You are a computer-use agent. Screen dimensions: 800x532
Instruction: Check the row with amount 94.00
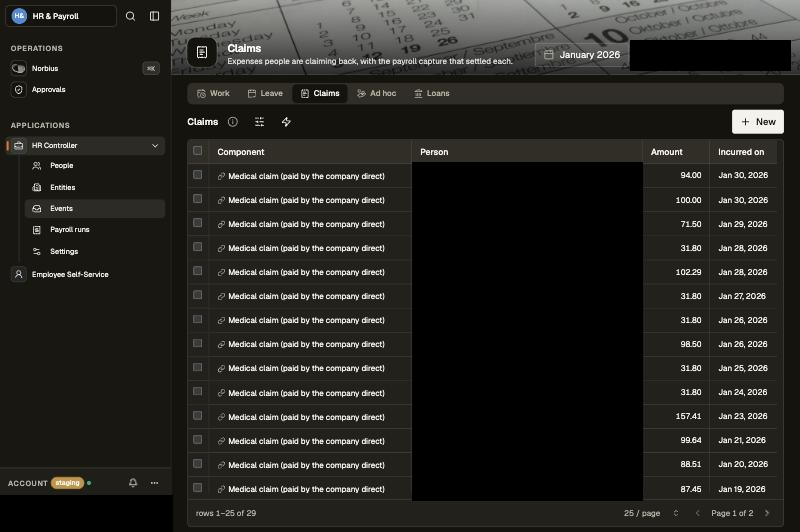coord(197,175)
